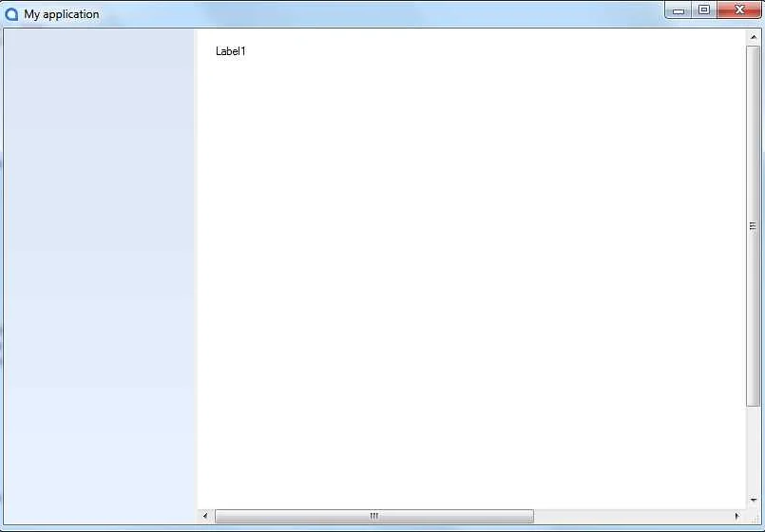Click the grip lines on the vertical scrollbar thumb
The height and width of the screenshot is (532, 765).
point(754,225)
